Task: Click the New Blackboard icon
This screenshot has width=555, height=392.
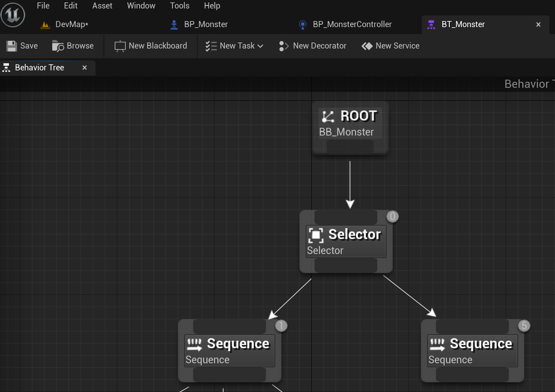Action: coord(120,46)
